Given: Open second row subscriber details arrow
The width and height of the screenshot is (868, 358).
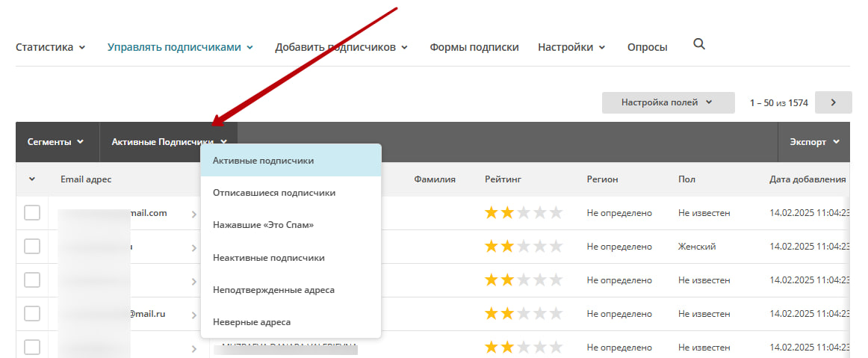Looking at the screenshot, I should click(194, 247).
